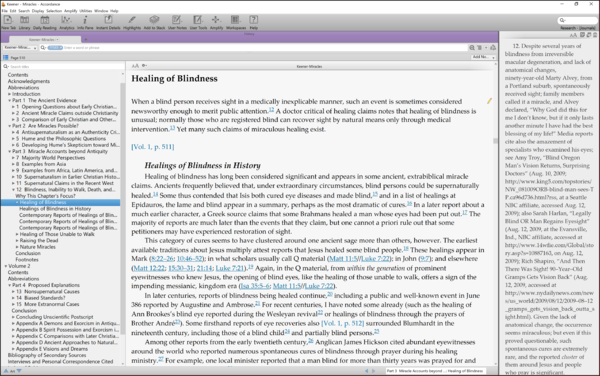Click the yellow pencil note icon

pos(489,101)
